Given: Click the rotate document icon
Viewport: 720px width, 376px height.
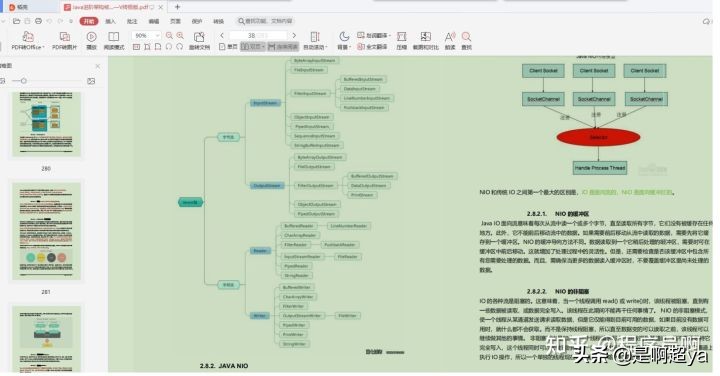Looking at the screenshot, I should click(199, 37).
